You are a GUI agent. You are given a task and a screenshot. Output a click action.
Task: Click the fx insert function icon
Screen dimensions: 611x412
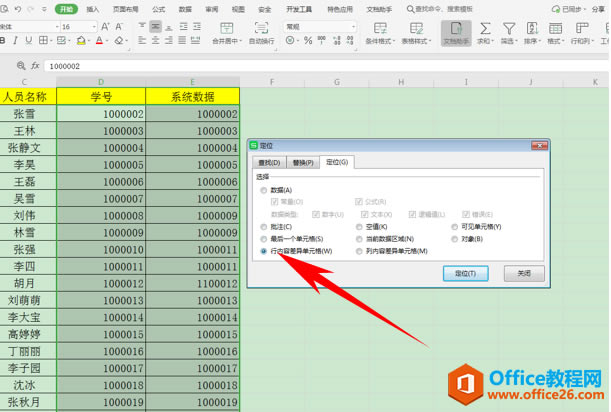(x=34, y=65)
